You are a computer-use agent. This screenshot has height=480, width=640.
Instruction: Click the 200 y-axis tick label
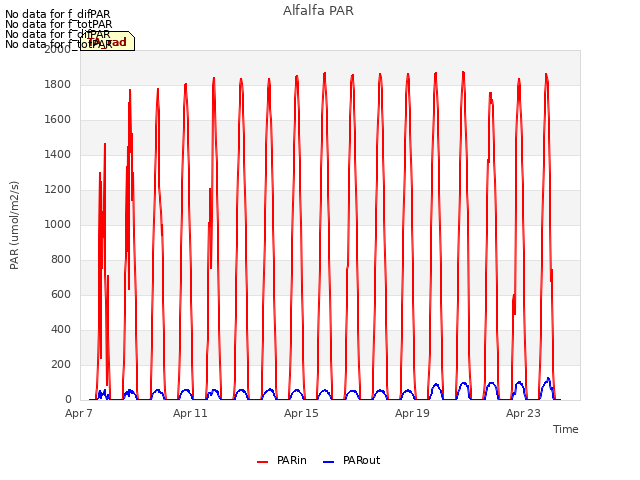61,364
